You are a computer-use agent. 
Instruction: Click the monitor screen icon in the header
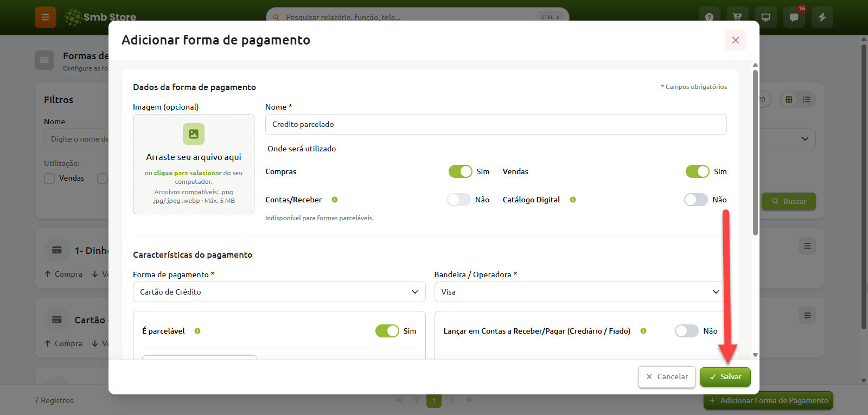pyautogui.click(x=765, y=17)
